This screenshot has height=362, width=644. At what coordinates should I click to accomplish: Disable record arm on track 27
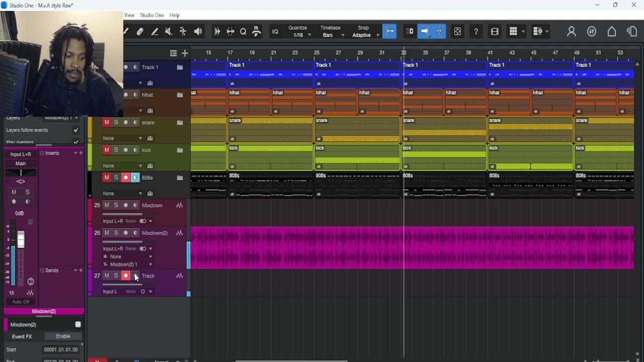pyautogui.click(x=126, y=276)
